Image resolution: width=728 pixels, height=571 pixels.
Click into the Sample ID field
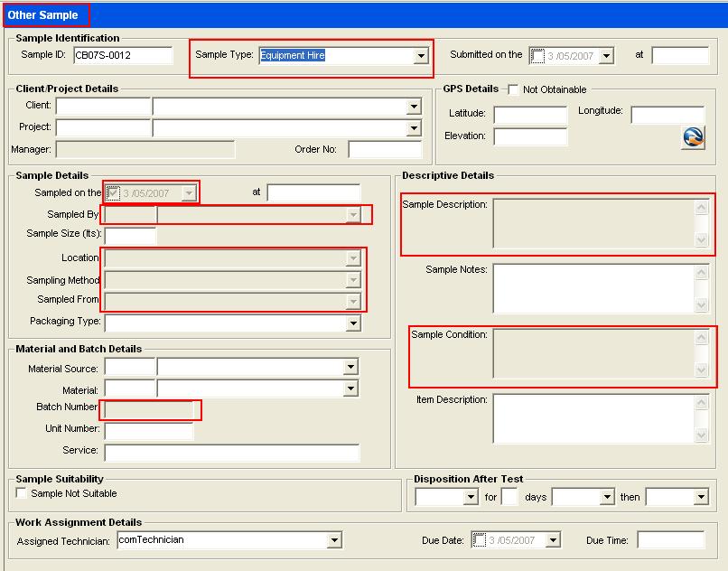click(122, 55)
